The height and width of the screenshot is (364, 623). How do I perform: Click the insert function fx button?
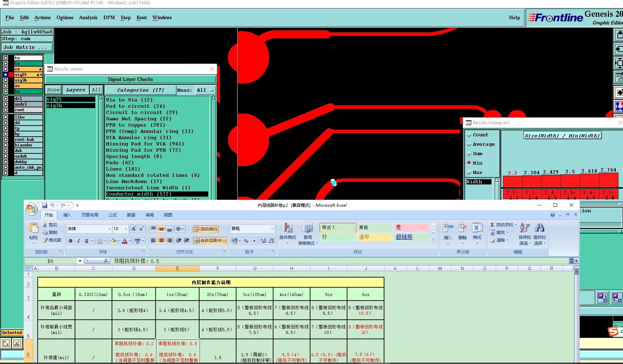pos(106,261)
